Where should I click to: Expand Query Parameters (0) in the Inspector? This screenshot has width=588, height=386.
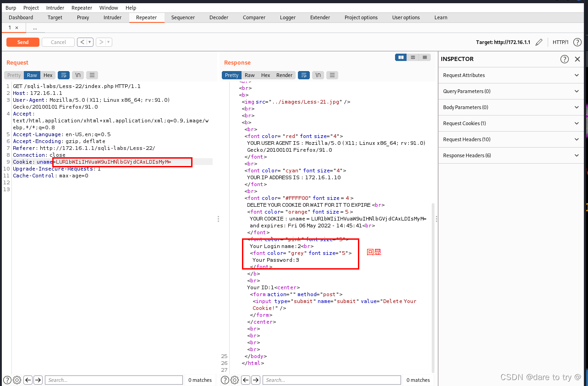pos(511,91)
